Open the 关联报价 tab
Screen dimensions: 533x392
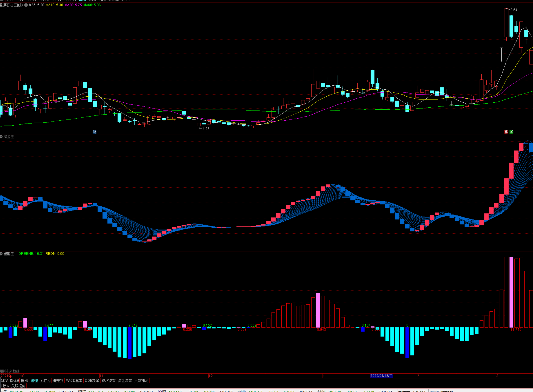(18, 386)
